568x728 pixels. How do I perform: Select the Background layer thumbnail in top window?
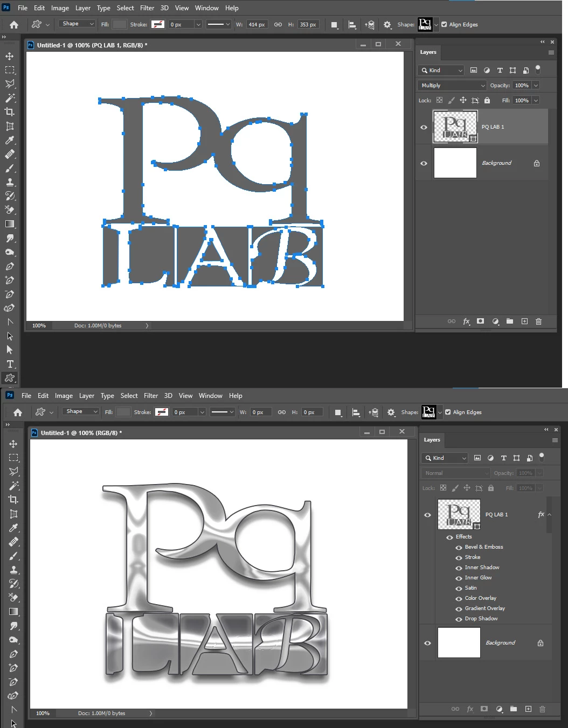[455, 163]
